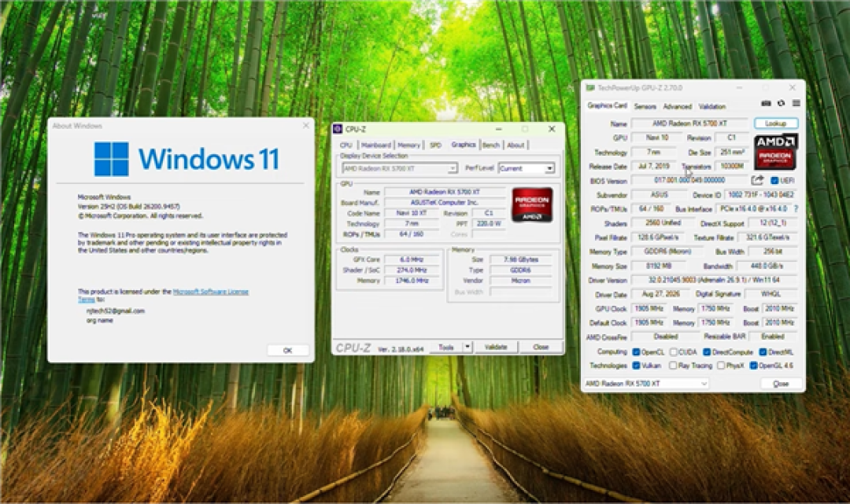Click the 7.98 GBytes memory size in CPU-Z
Viewport: 850px width, 504px height.
(x=520, y=259)
